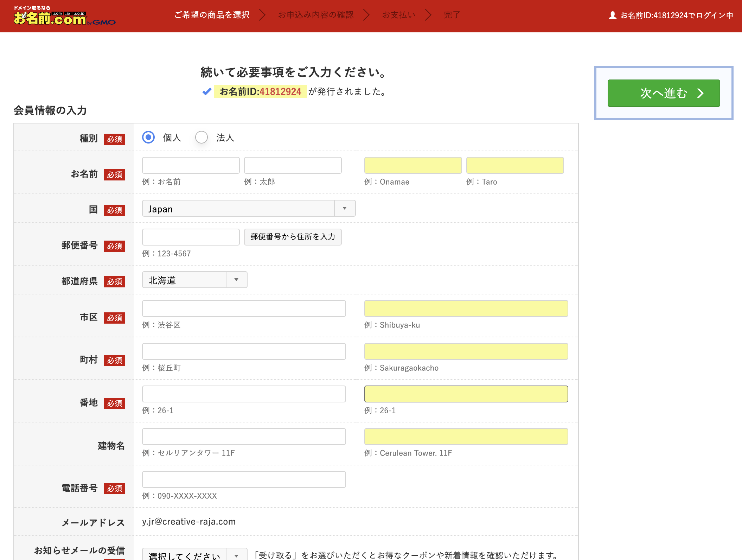Screen dimensions: 742x560
Task: Click the postal code input field
Action: [191, 237]
